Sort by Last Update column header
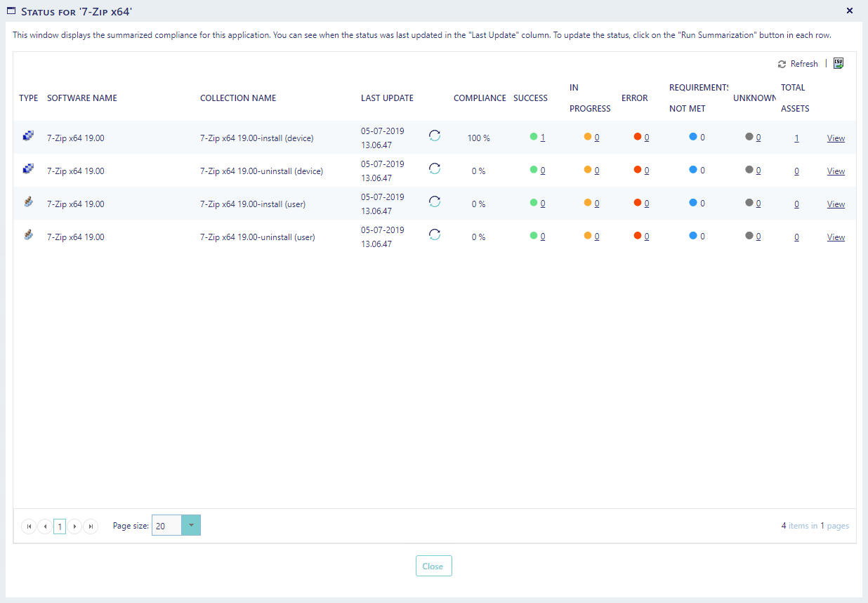 (387, 98)
